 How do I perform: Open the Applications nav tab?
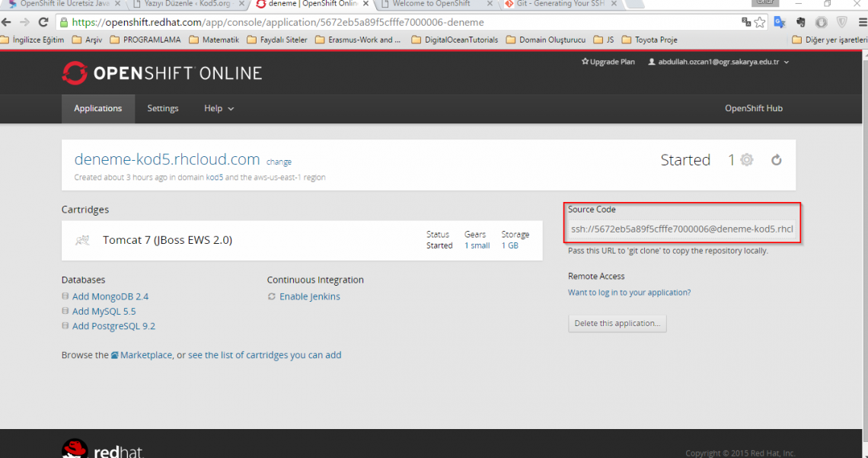[x=98, y=108]
